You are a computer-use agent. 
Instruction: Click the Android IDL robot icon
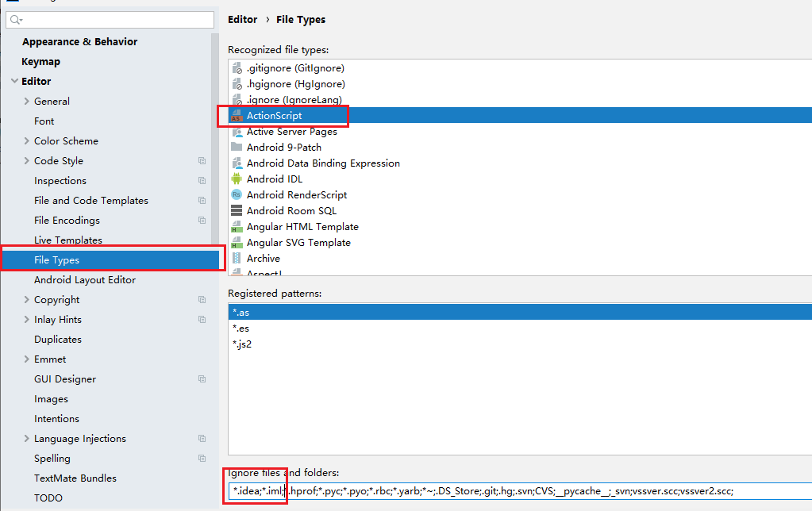tap(237, 179)
